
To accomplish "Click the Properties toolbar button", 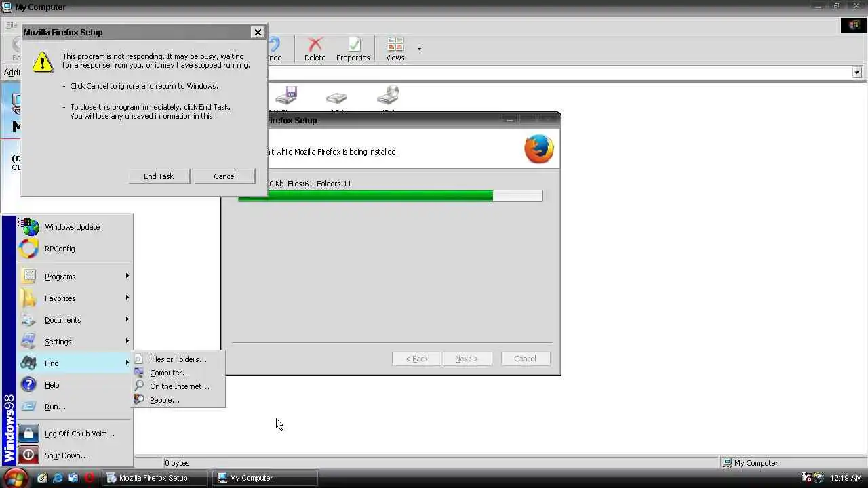I will (x=353, y=49).
